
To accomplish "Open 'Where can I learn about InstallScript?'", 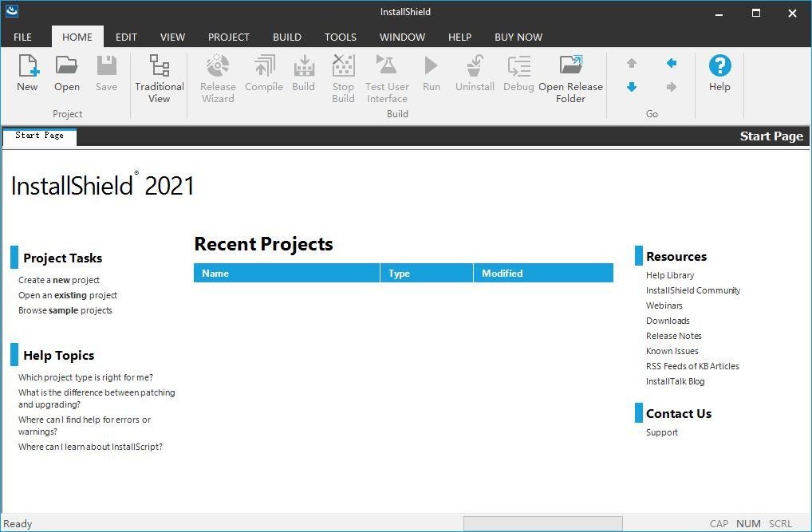I will coord(91,447).
